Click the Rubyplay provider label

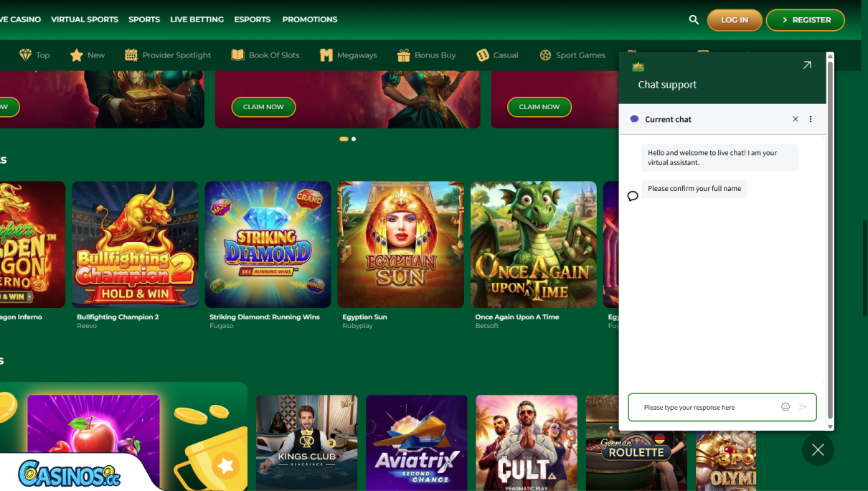357,326
